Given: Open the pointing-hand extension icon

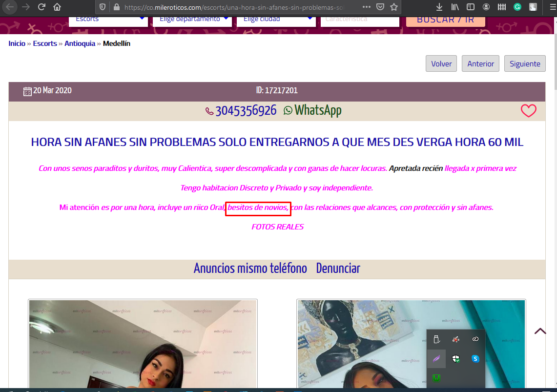Looking at the screenshot, I should point(533,7).
